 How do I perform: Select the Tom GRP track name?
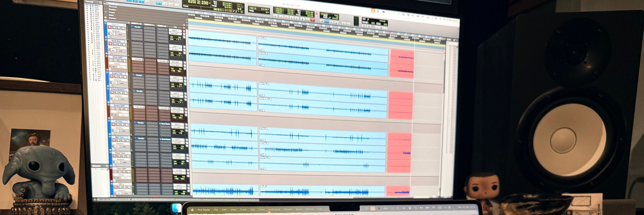(x=122, y=169)
